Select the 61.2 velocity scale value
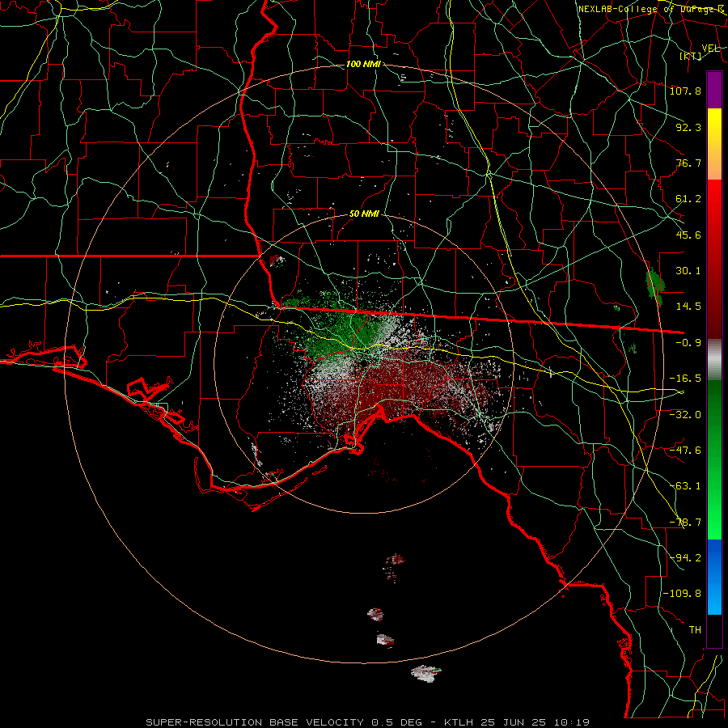728x728 pixels. click(x=688, y=199)
